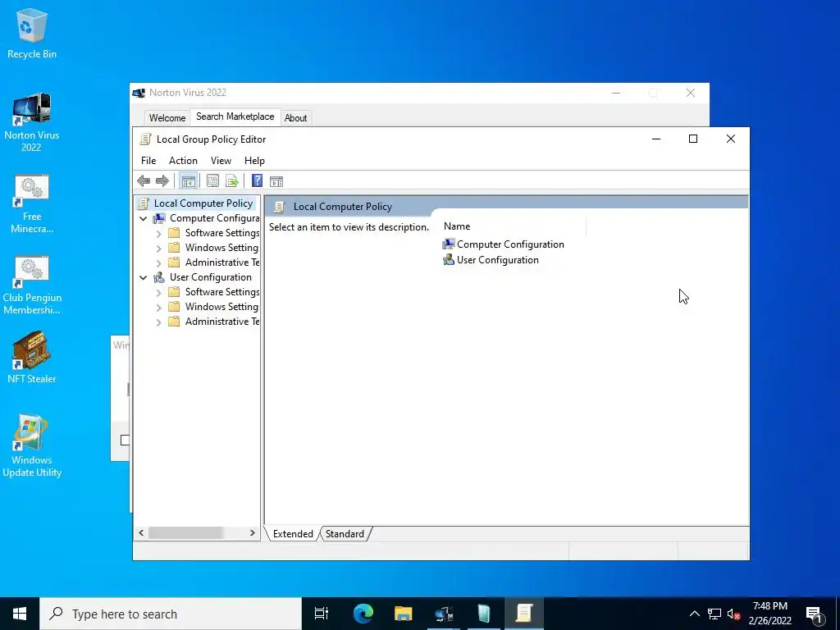840x630 pixels.
Task: Click the taskbar app left of Group Policy Editor
Action: [x=484, y=614]
